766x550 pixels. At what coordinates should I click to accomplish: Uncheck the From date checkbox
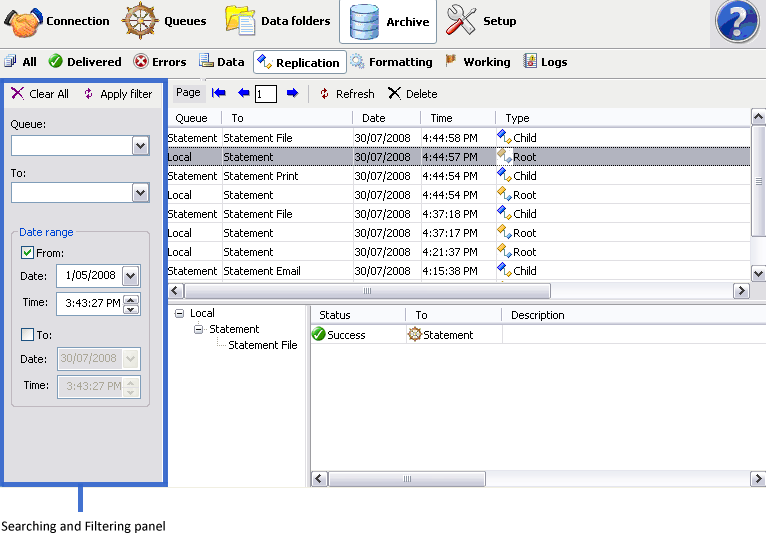point(27,253)
